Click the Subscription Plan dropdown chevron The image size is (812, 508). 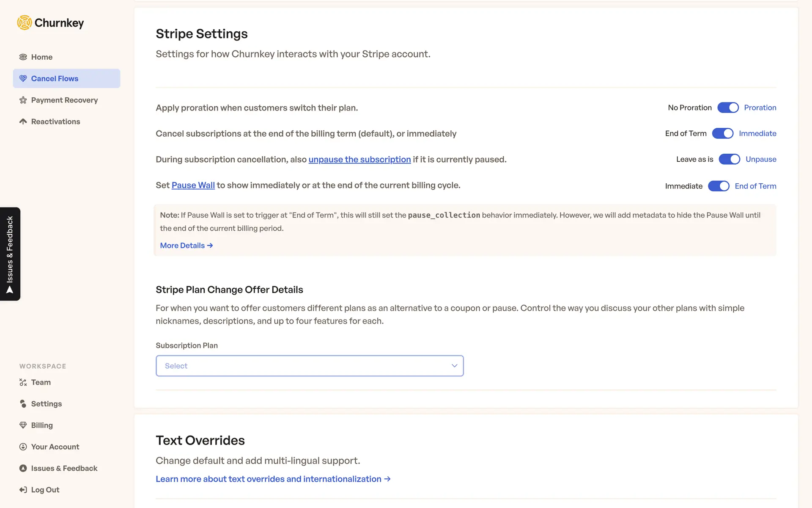pos(454,366)
